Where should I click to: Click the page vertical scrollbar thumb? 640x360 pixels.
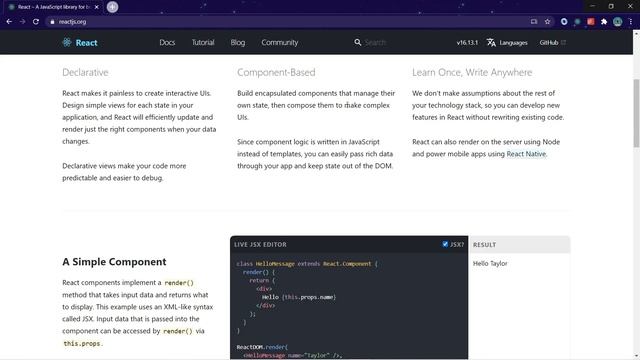(x=636, y=113)
